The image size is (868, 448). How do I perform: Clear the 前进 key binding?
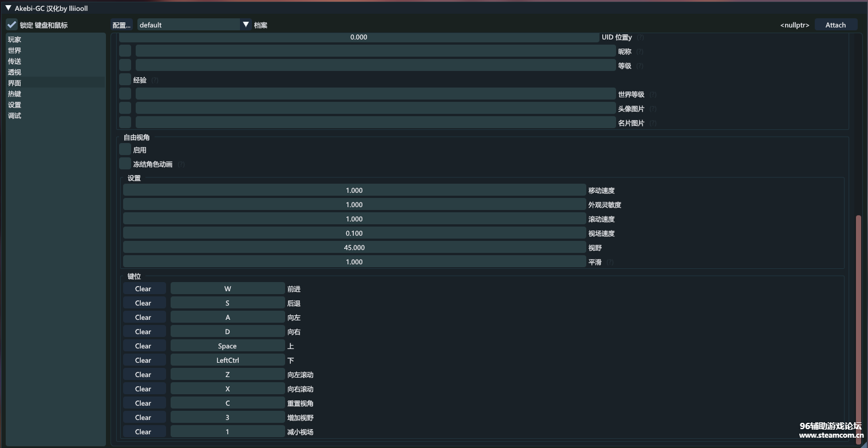coord(143,289)
